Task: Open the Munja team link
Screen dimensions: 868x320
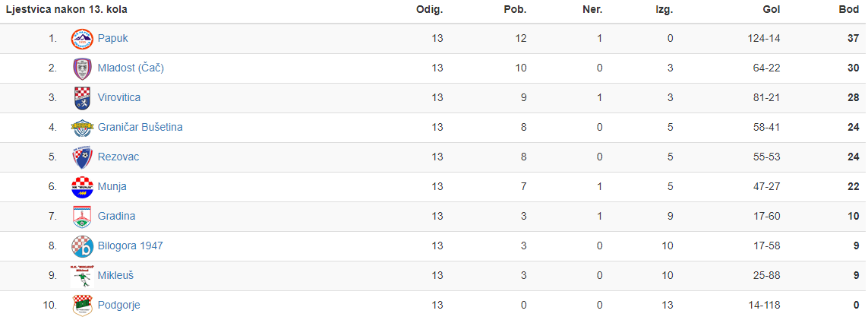Action: click(112, 186)
